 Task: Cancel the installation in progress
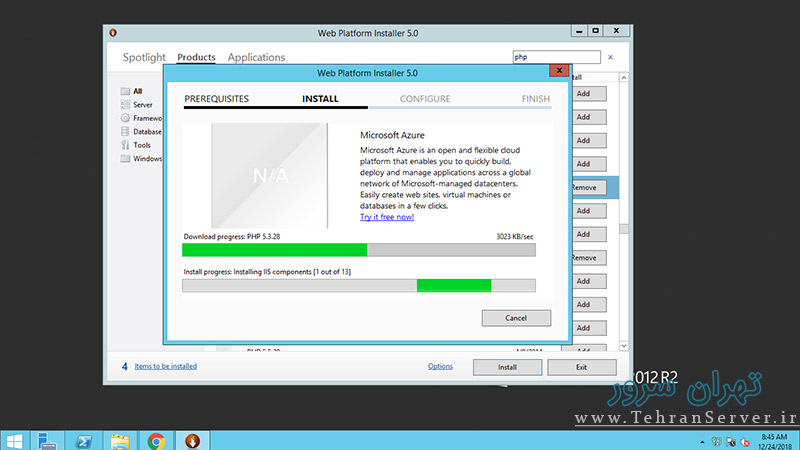tap(516, 318)
